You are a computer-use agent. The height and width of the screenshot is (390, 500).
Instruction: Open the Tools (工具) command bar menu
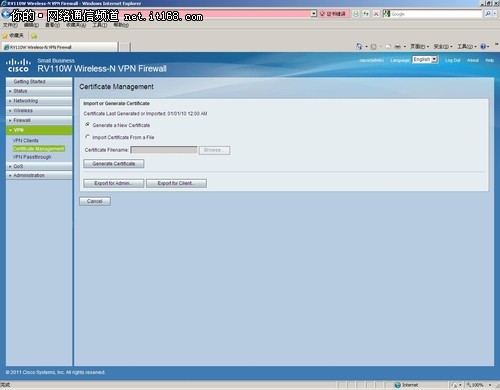[467, 47]
